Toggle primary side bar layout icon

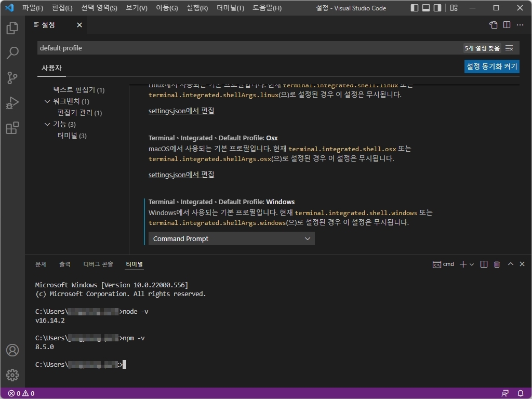(414, 8)
